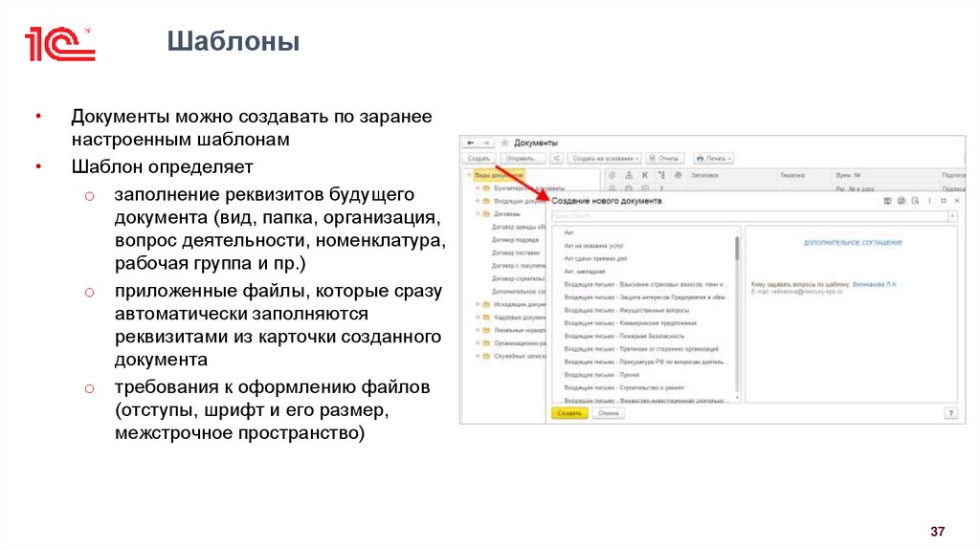
Task: Select Входящее письмо - Взыскание страховых взносов
Action: click(644, 284)
